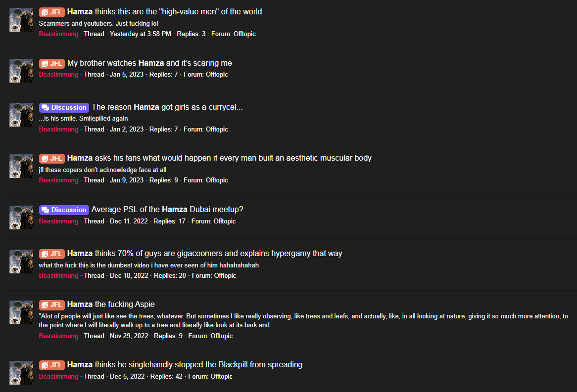Click JFL tag on 'stopped the Blackpill' thread

(52, 365)
